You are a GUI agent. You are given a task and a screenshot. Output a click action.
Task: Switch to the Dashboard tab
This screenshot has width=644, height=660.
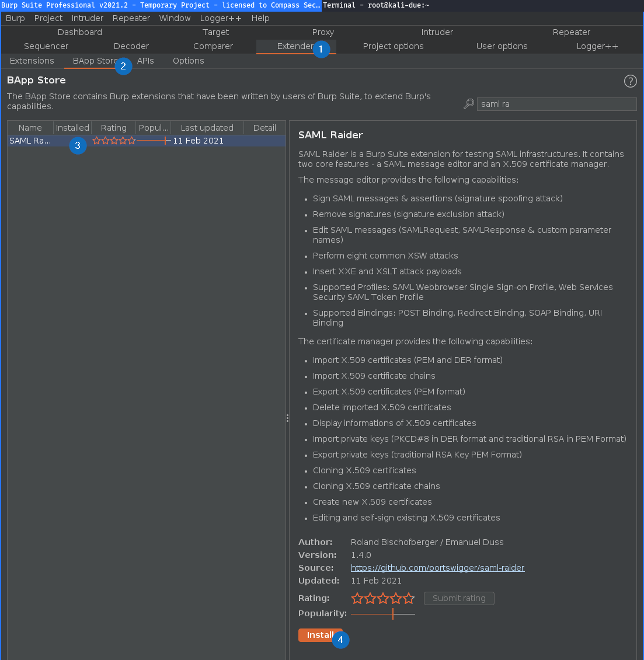[x=79, y=32]
